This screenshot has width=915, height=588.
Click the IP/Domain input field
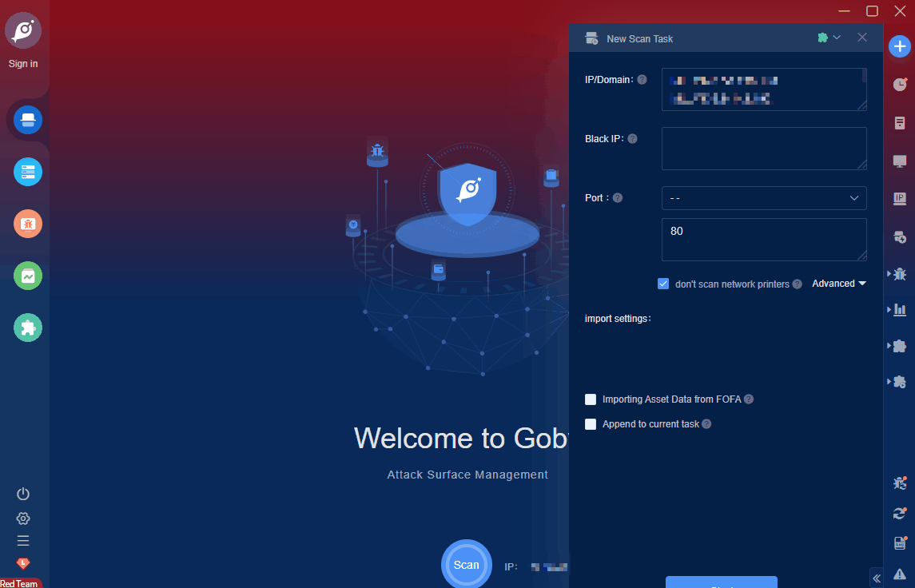point(764,89)
